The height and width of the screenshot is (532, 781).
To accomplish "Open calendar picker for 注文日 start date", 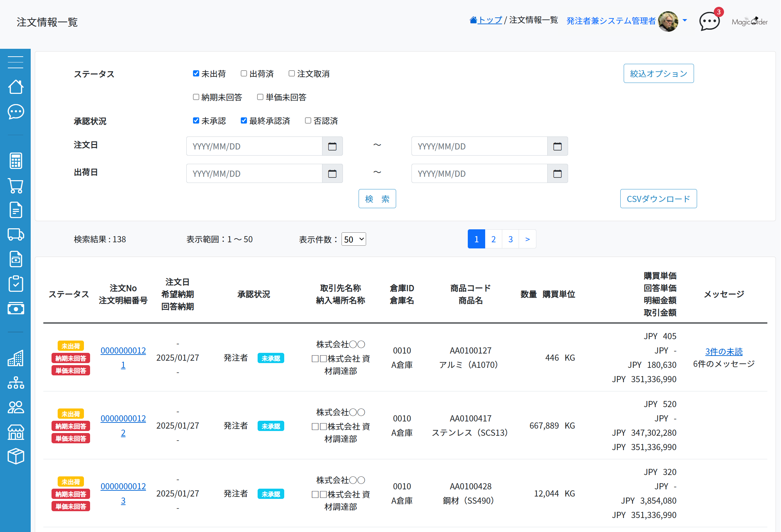I will click(332, 146).
